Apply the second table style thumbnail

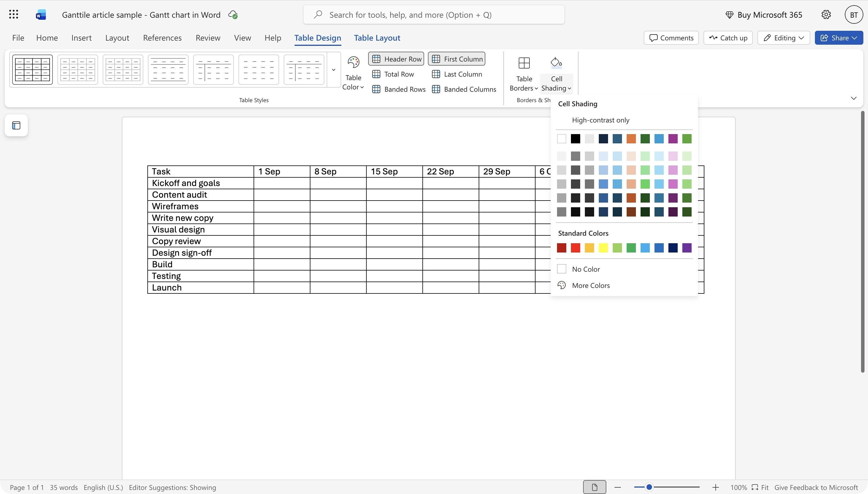point(78,70)
